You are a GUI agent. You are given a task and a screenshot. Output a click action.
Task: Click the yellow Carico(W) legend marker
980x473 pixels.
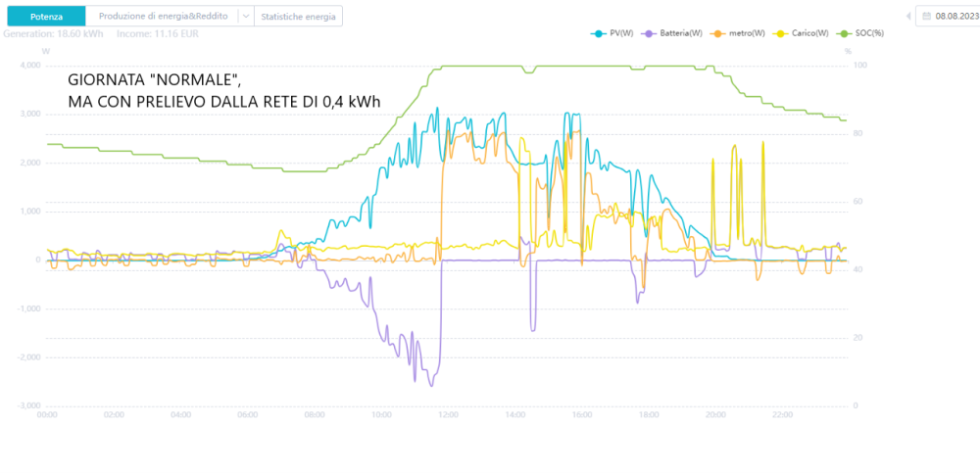[781, 33]
